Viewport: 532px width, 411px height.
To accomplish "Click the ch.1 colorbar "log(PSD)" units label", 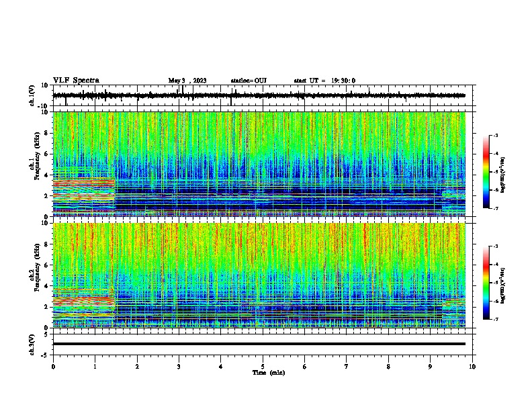I will [x=502, y=175].
